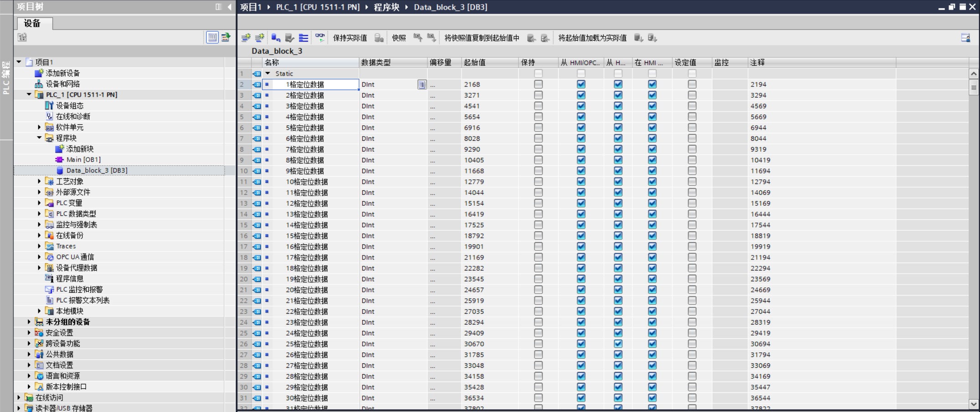
Task: Open Main [OB1] block in tree
Action: tap(83, 159)
